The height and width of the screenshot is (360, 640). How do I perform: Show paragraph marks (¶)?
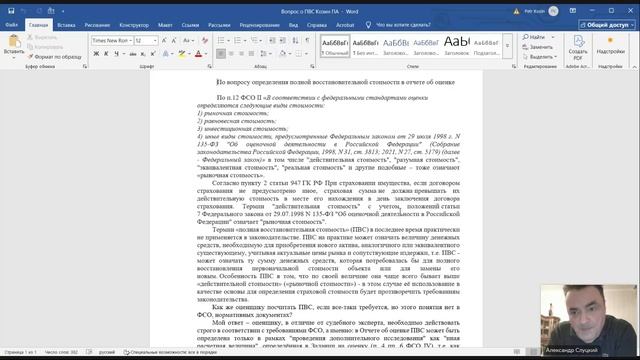307,40
